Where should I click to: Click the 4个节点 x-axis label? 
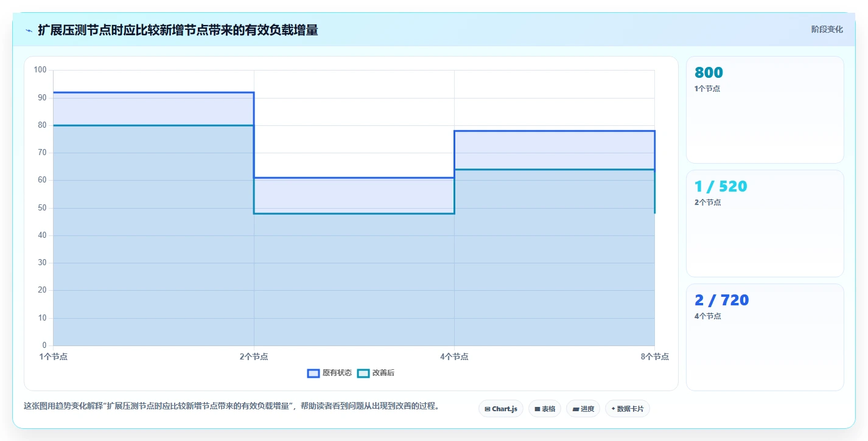pos(454,357)
